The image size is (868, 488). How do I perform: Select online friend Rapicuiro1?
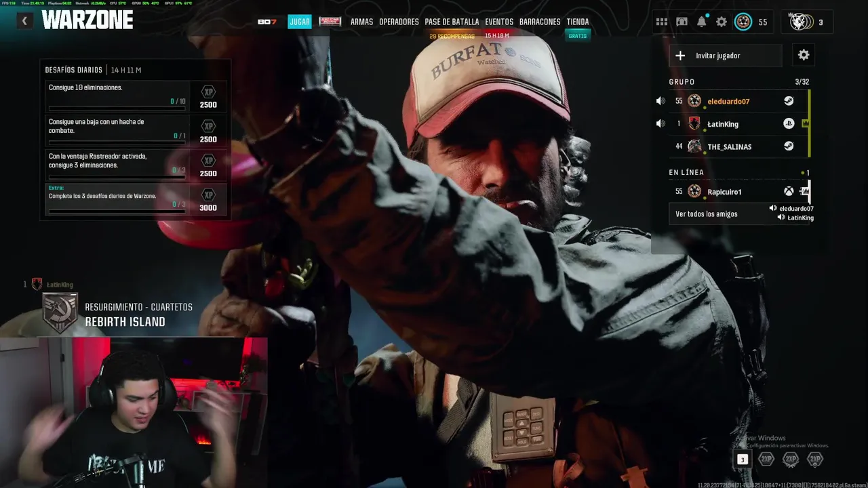pos(738,192)
